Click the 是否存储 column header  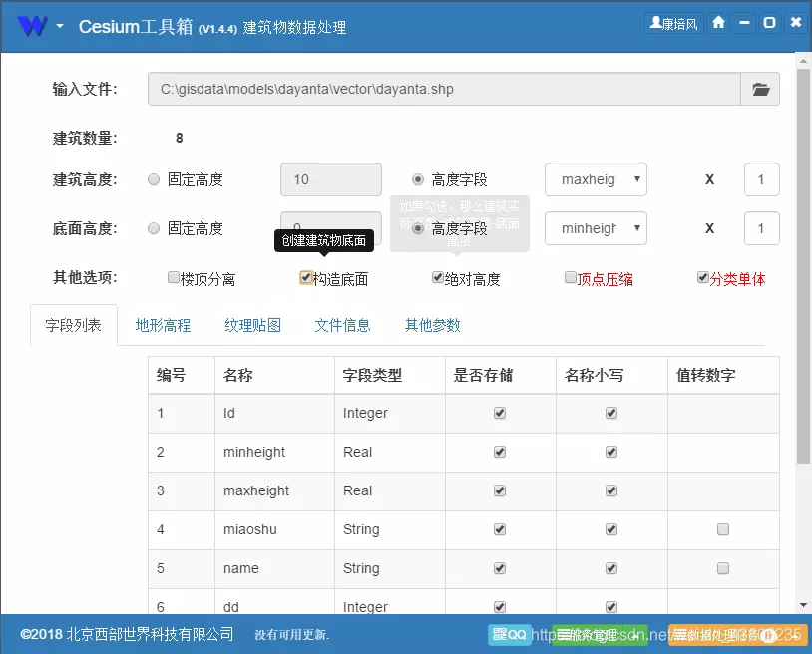tap(501, 375)
